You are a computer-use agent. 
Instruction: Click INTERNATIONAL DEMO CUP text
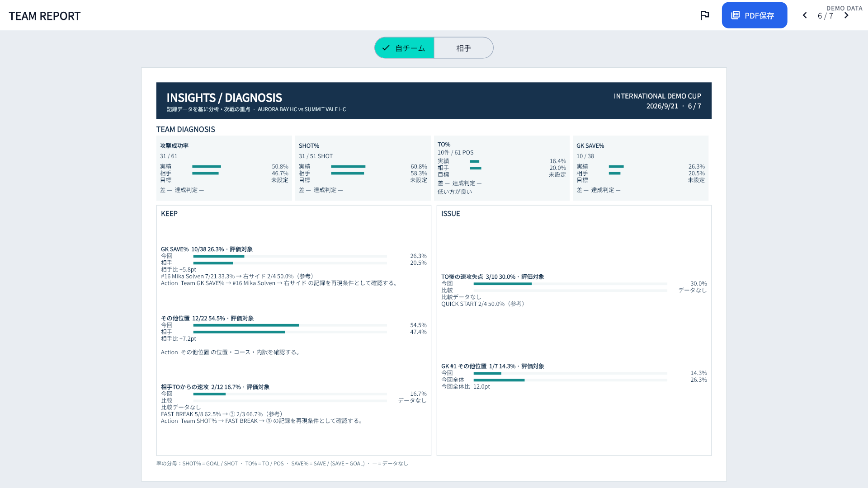tap(657, 96)
